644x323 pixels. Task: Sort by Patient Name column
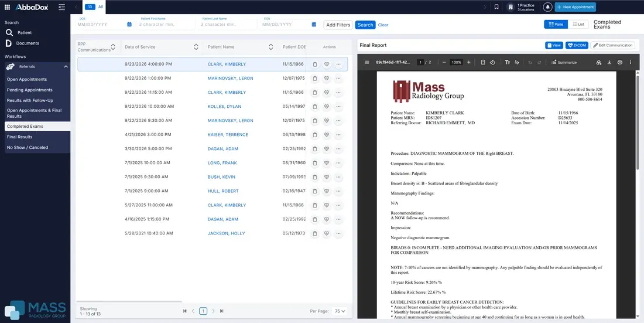pos(270,47)
